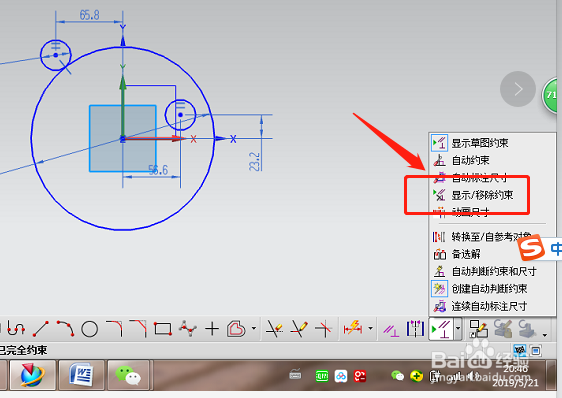Open dropdown arrow beside Display Sketch Constraints button
Image resolution: width=562 pixels, height=398 pixels.
coord(458,328)
